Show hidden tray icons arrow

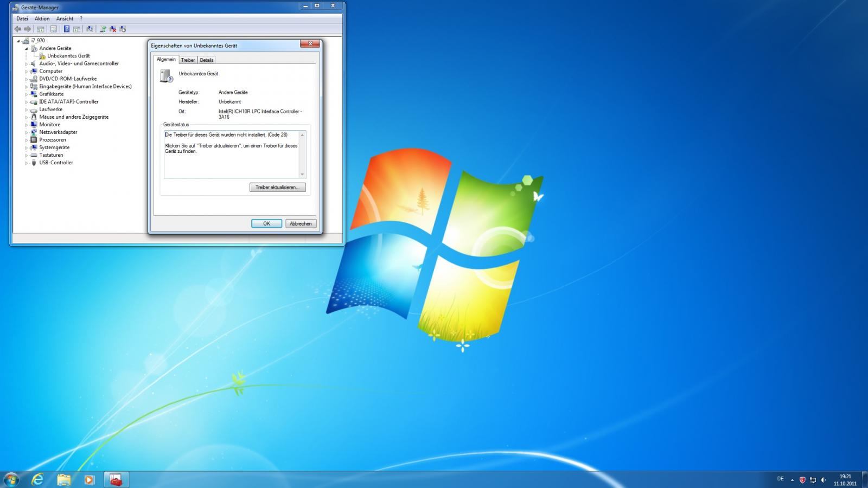(x=792, y=480)
